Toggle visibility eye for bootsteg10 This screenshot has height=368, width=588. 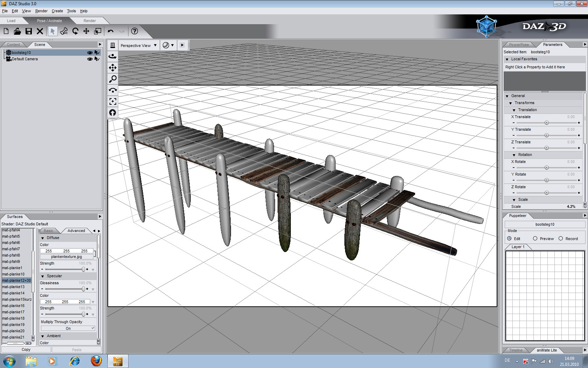[90, 53]
